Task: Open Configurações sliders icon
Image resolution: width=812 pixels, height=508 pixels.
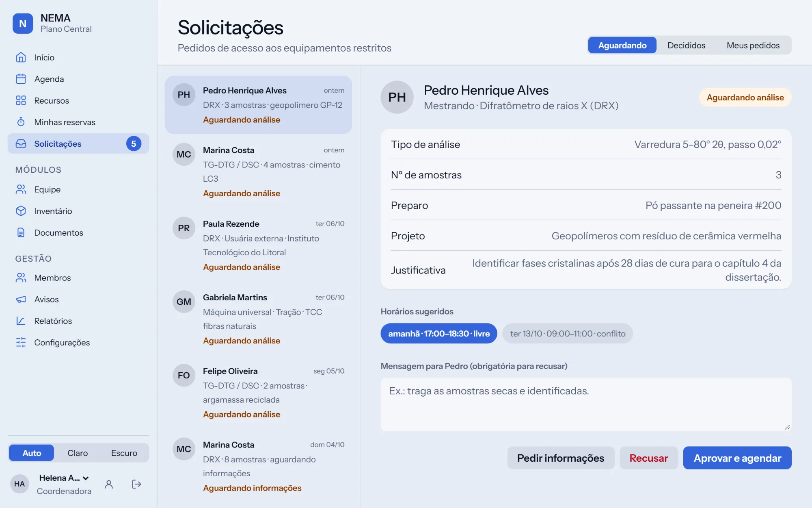Action: click(x=21, y=342)
